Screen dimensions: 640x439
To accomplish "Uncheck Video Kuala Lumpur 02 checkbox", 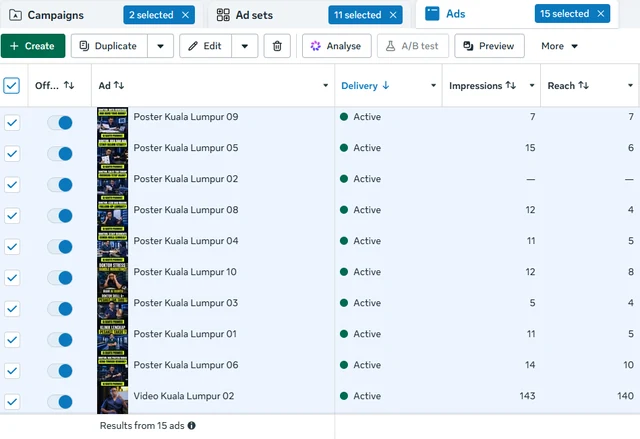I will 12,401.
